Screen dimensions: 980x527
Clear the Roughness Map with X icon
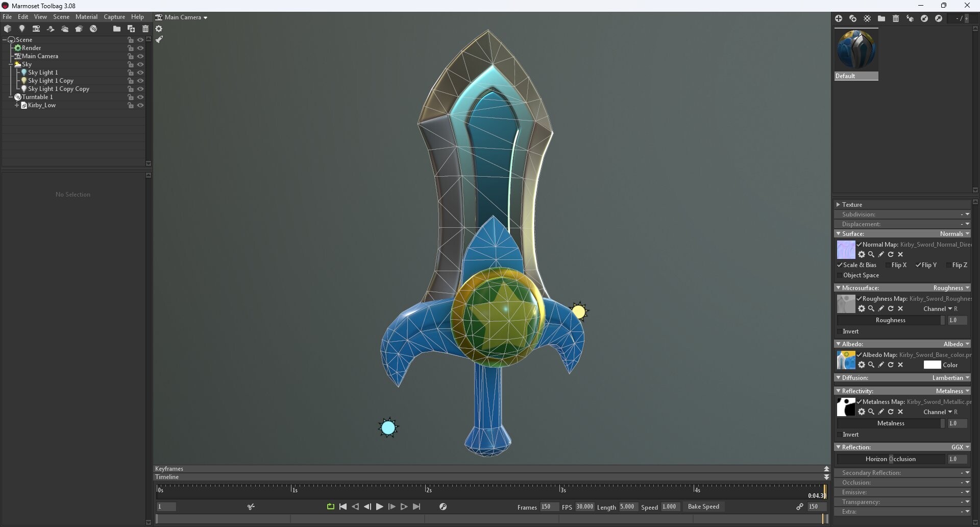click(x=900, y=308)
